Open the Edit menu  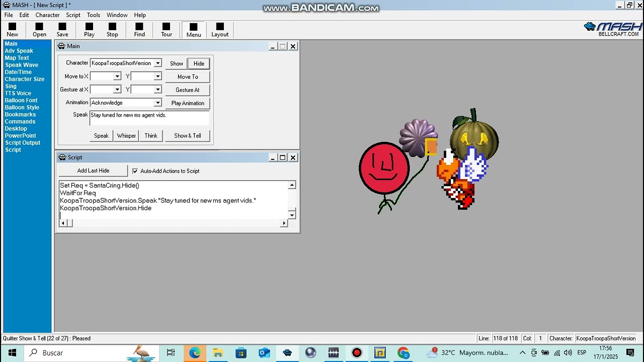click(24, 15)
